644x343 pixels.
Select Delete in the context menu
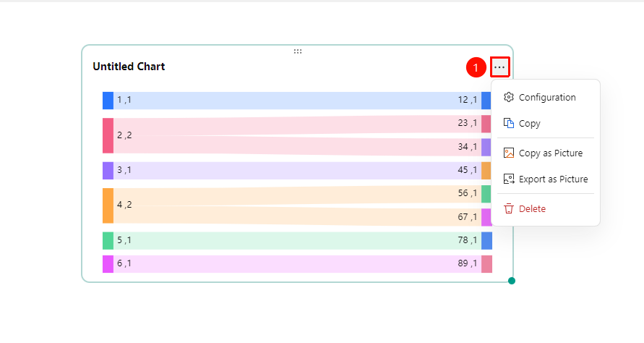[x=546, y=208]
